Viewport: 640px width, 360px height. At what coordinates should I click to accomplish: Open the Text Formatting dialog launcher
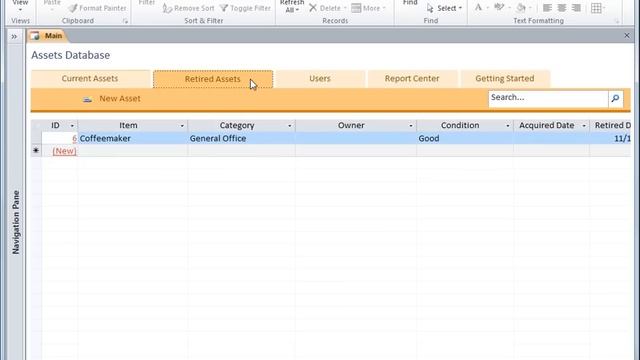(617, 21)
